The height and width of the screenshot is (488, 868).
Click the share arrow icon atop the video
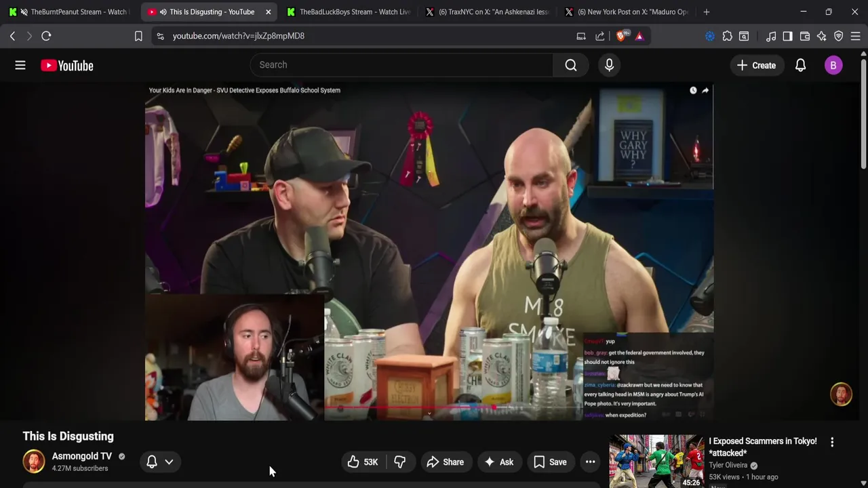pyautogui.click(x=705, y=90)
